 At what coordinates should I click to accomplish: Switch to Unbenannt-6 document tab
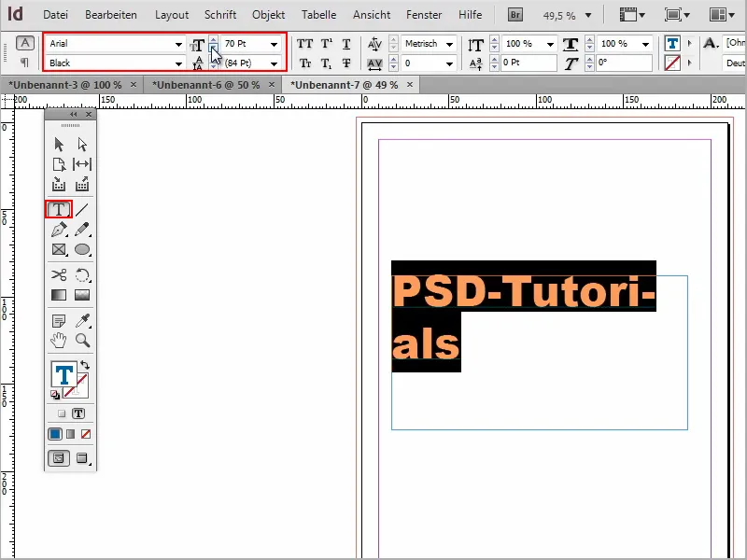point(205,85)
